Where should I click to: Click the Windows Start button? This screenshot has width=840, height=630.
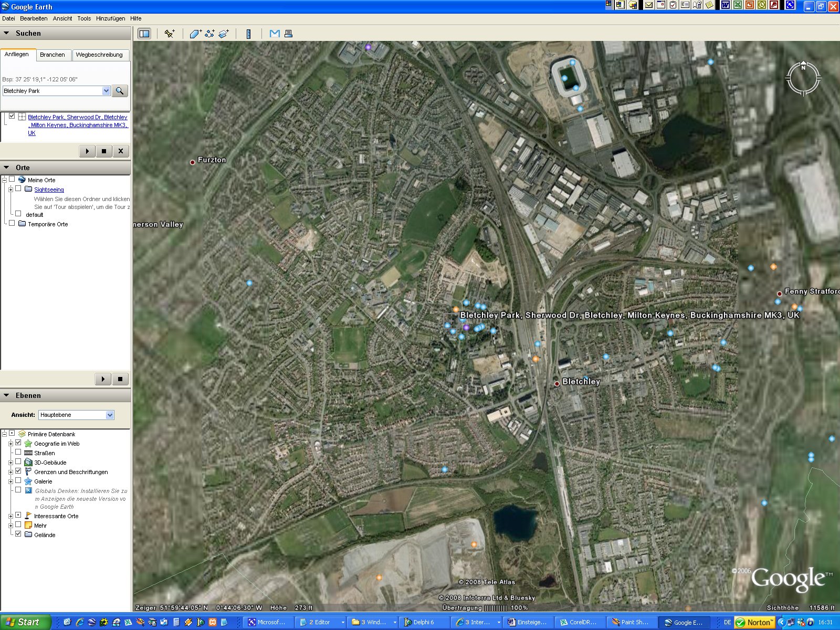pyautogui.click(x=25, y=622)
